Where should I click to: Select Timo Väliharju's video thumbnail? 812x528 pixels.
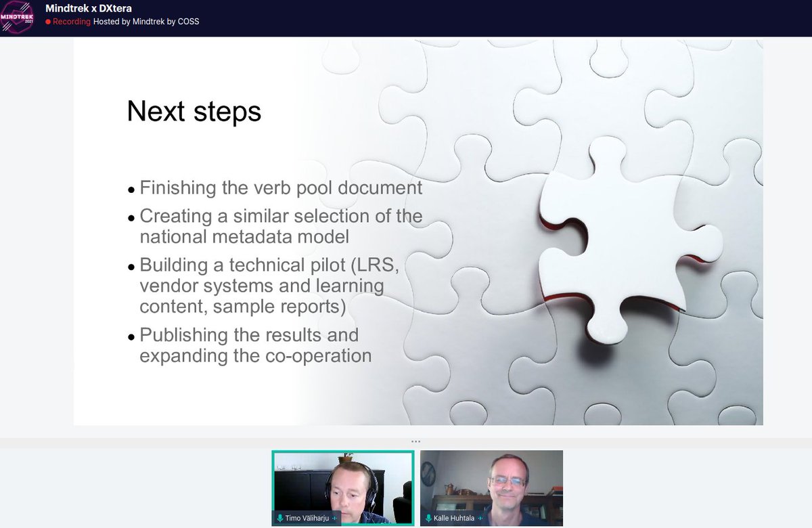pyautogui.click(x=343, y=488)
